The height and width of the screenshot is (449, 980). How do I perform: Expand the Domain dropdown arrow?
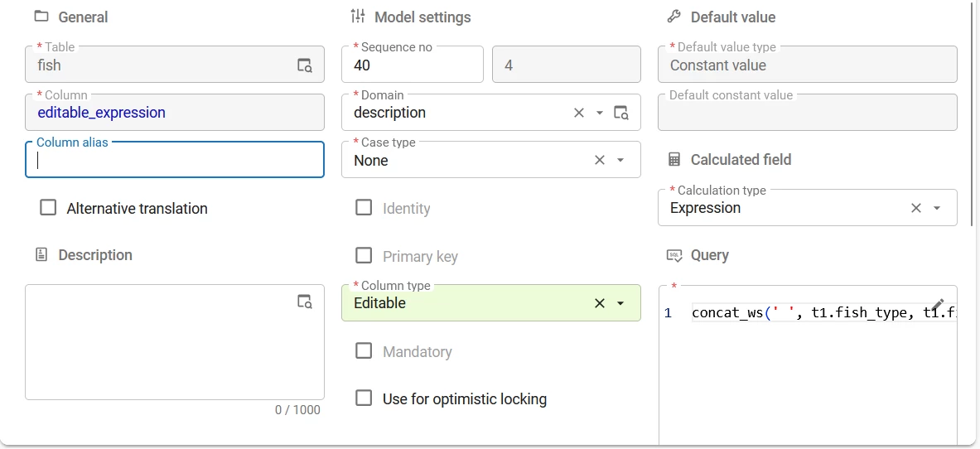pyautogui.click(x=600, y=113)
